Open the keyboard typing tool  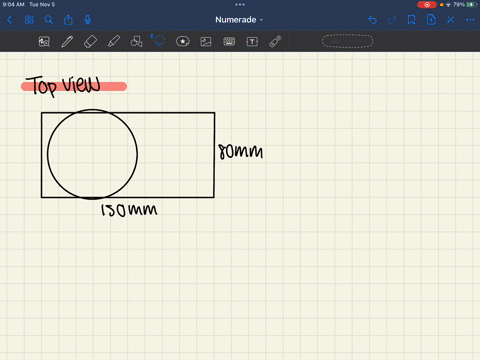click(x=229, y=41)
